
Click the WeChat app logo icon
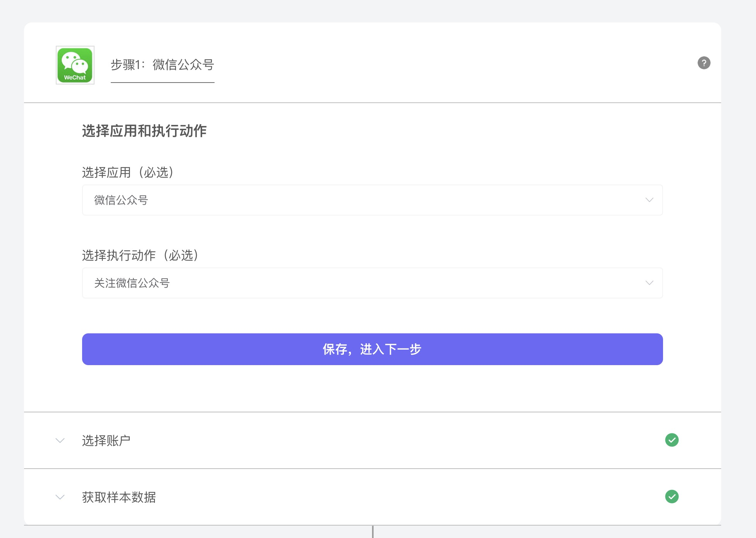pos(75,65)
